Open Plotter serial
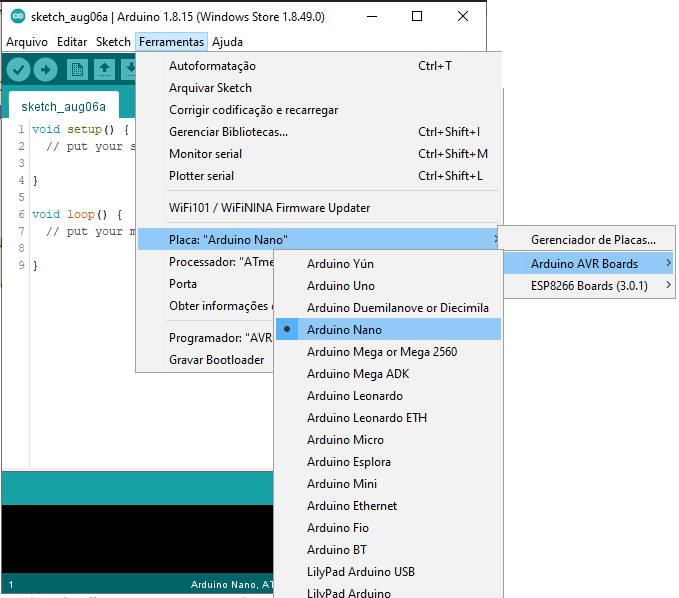679x598 pixels. (x=320, y=176)
